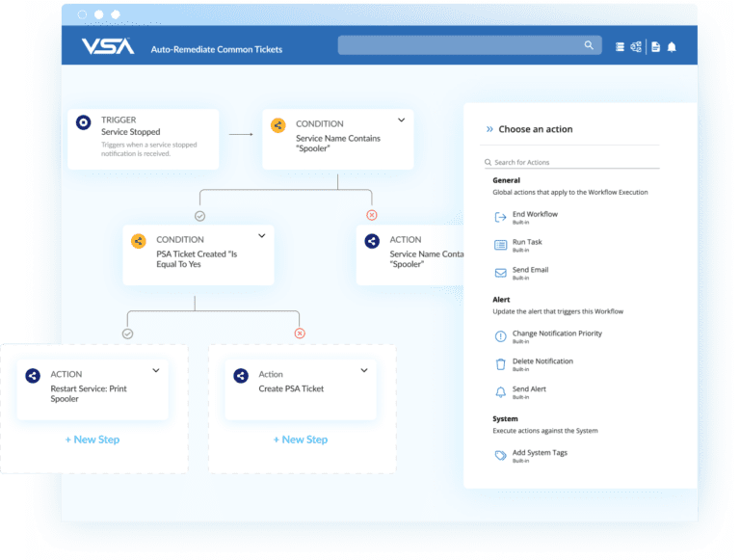This screenshot has height=560, width=740.
Task: Click the orange icon of PSA Ticket Created condition
Action: point(139,241)
